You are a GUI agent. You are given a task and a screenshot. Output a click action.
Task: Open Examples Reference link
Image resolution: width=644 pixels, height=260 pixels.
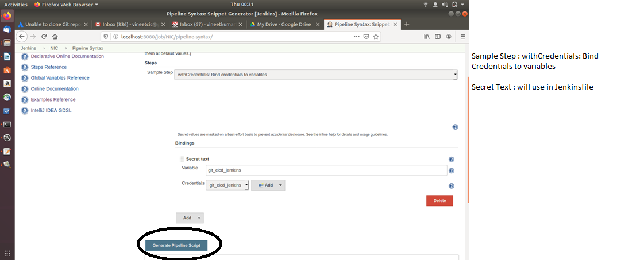[53, 99]
